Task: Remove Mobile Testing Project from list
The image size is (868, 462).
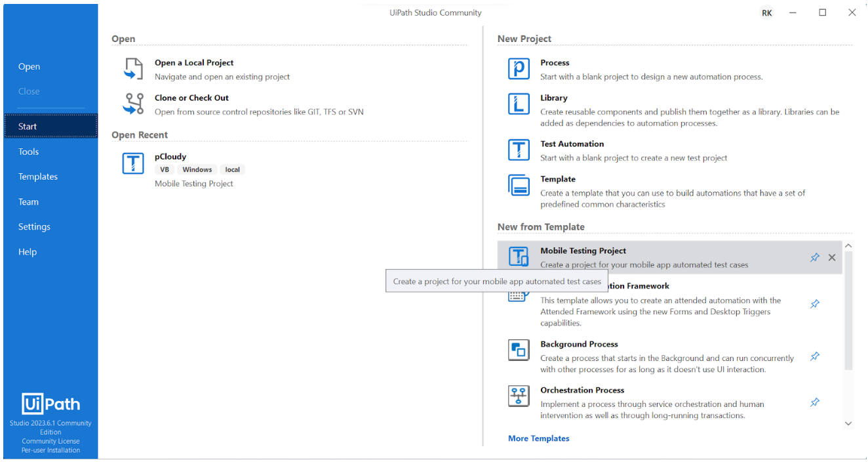Action: pos(832,257)
